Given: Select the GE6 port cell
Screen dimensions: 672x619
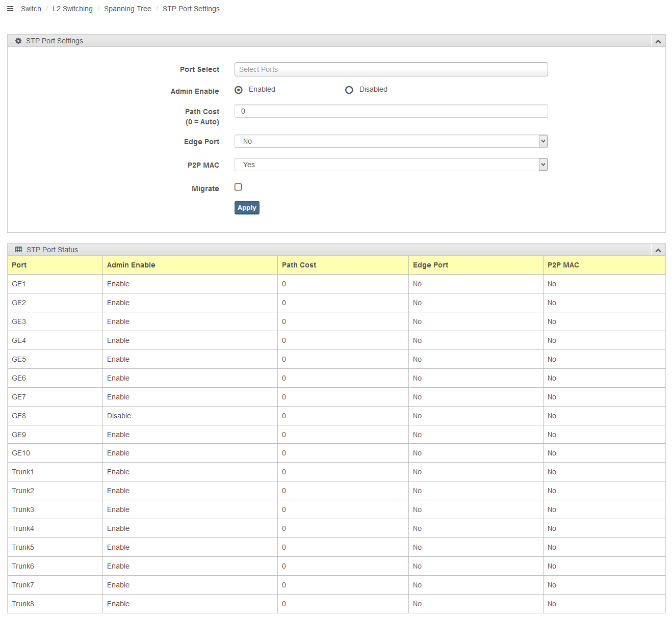Looking at the screenshot, I should [x=55, y=378].
